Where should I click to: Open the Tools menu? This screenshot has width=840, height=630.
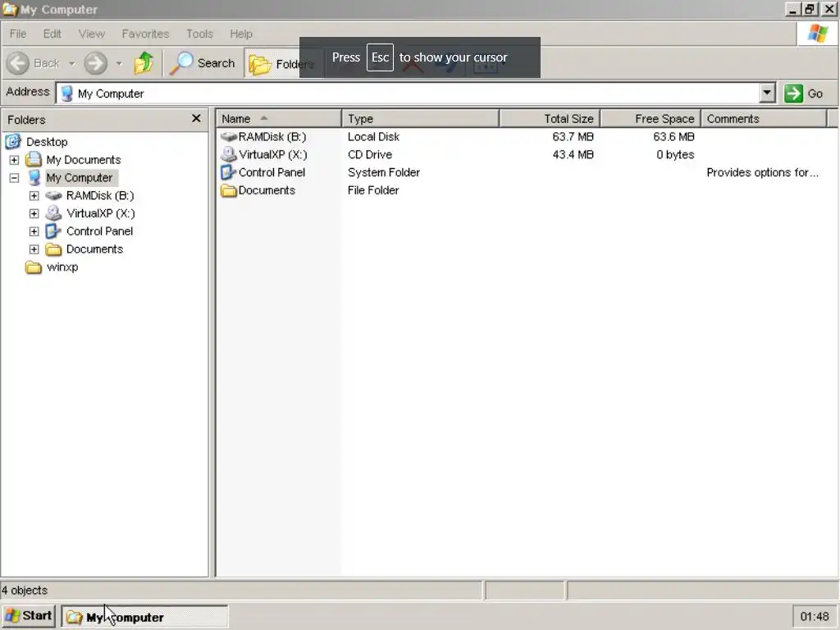point(200,34)
